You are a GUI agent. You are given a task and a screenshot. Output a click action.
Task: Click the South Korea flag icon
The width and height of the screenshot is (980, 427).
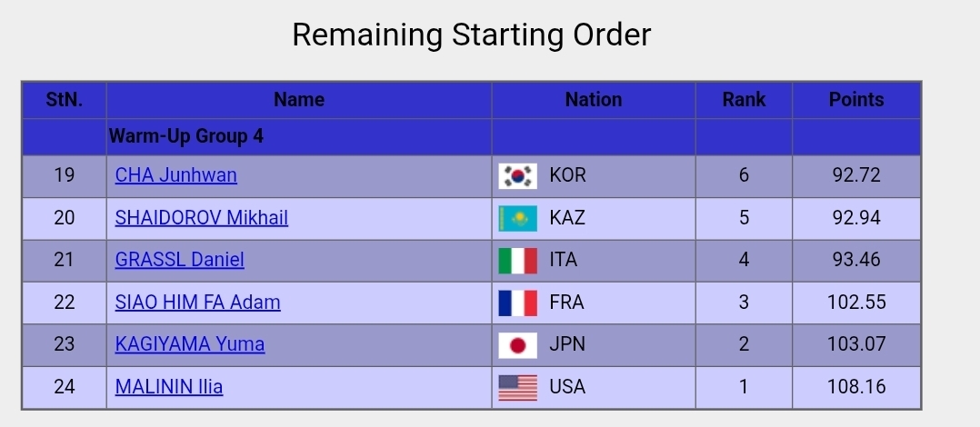[517, 176]
